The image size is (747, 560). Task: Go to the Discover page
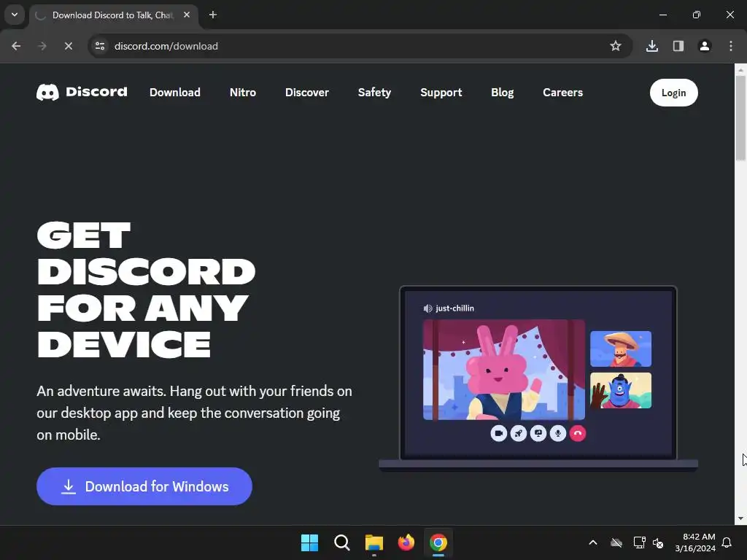tap(307, 93)
